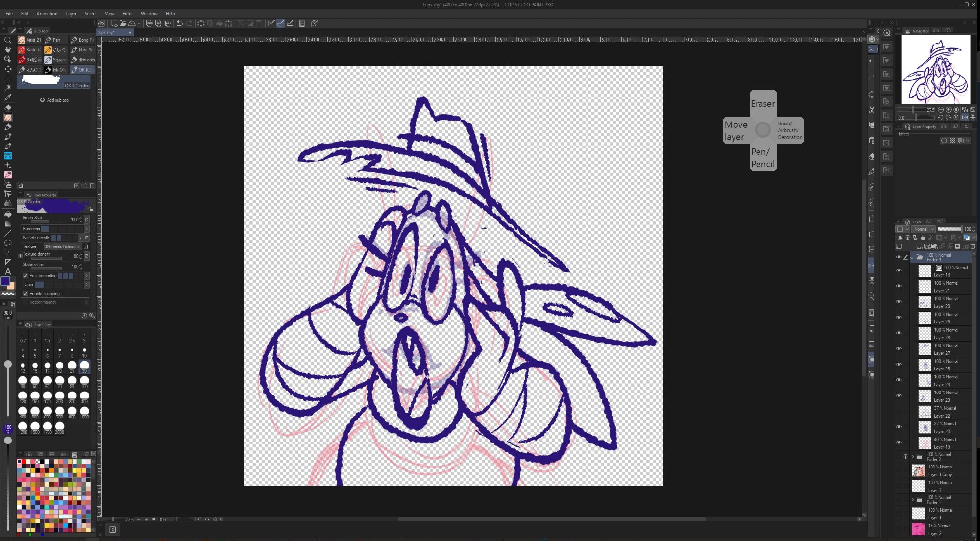Open the Filter menu

127,14
